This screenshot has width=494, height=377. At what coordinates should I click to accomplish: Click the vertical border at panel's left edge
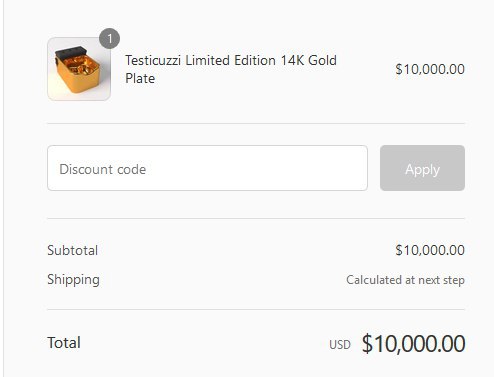coord(4,188)
